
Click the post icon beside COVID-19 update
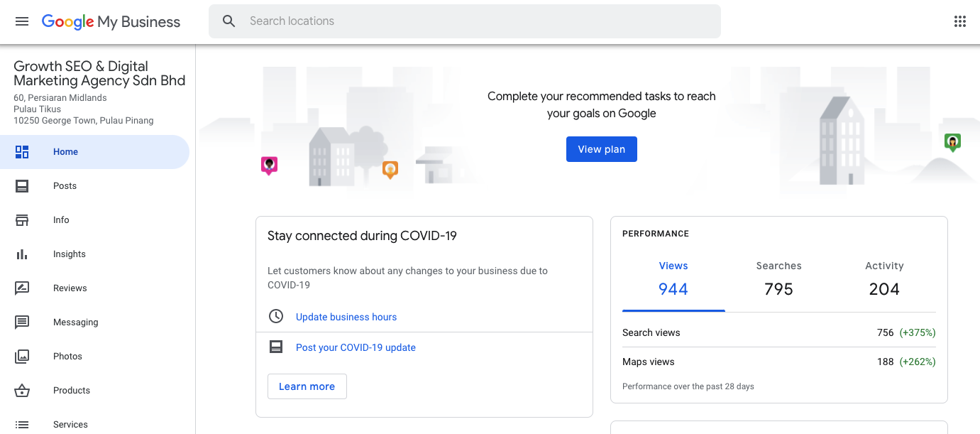276,347
